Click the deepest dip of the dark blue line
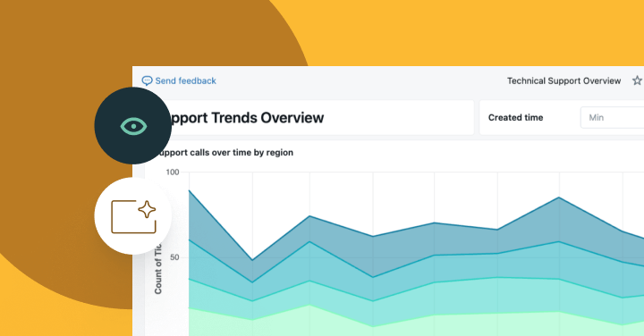 tap(252, 260)
